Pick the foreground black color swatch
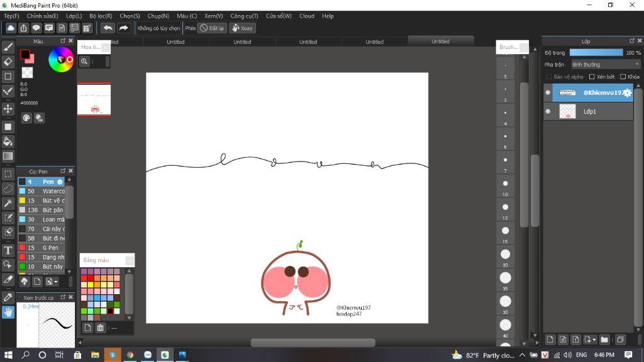Viewport: 644px width, 362px height. 25,54
